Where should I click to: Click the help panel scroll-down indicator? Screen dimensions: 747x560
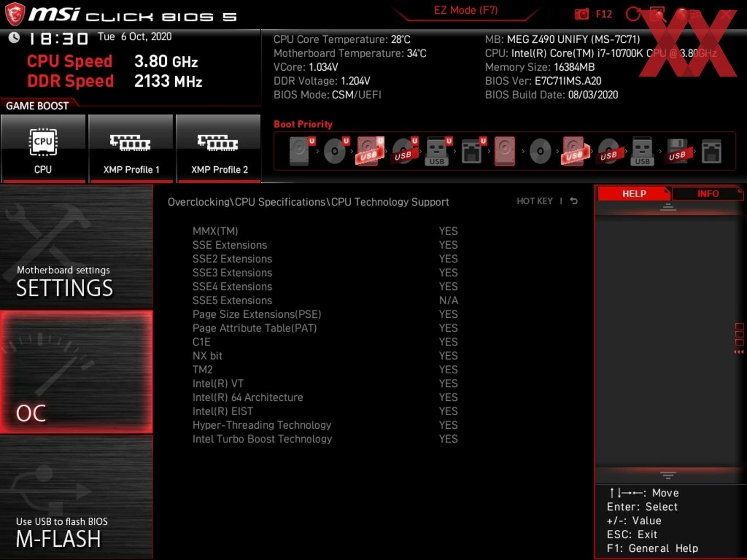click(668, 475)
